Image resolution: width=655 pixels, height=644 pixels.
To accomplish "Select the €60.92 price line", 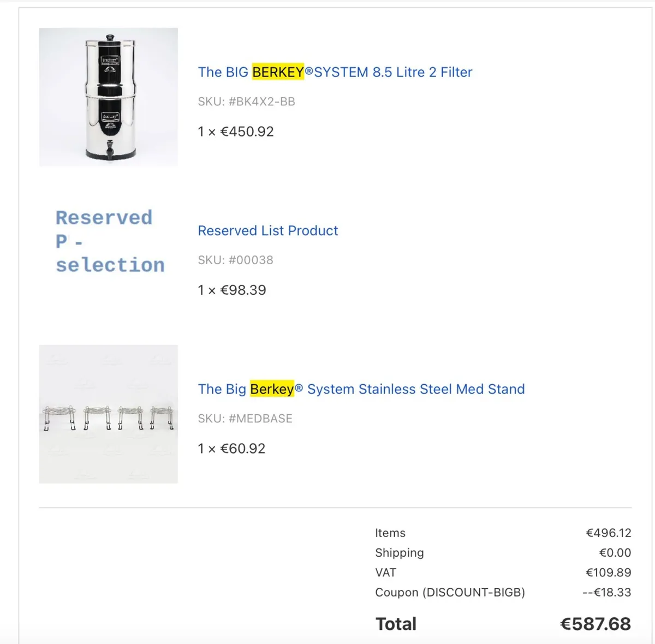I will point(231,448).
